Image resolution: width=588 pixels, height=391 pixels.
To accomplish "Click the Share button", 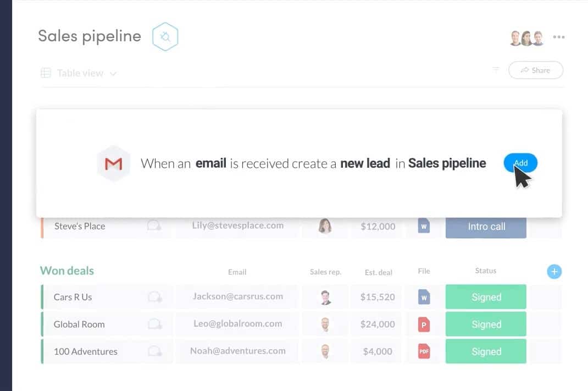I will tap(536, 70).
